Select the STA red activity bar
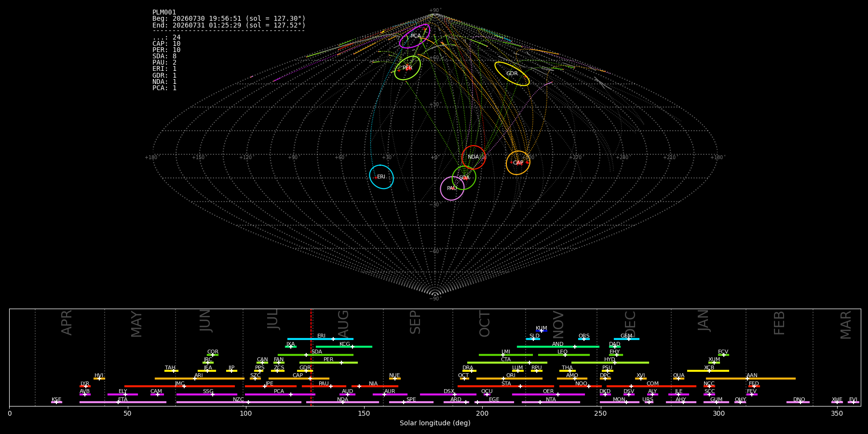 click(506, 386)
